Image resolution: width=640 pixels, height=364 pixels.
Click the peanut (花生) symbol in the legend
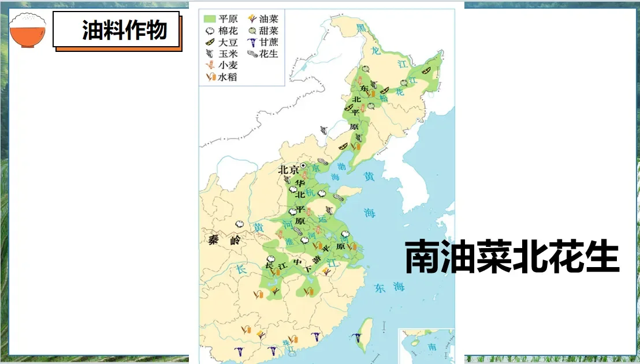click(252, 54)
